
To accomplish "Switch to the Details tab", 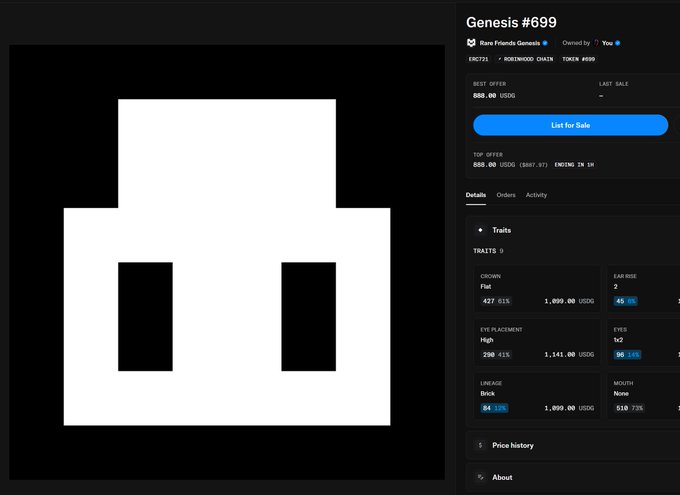I will tap(476, 195).
